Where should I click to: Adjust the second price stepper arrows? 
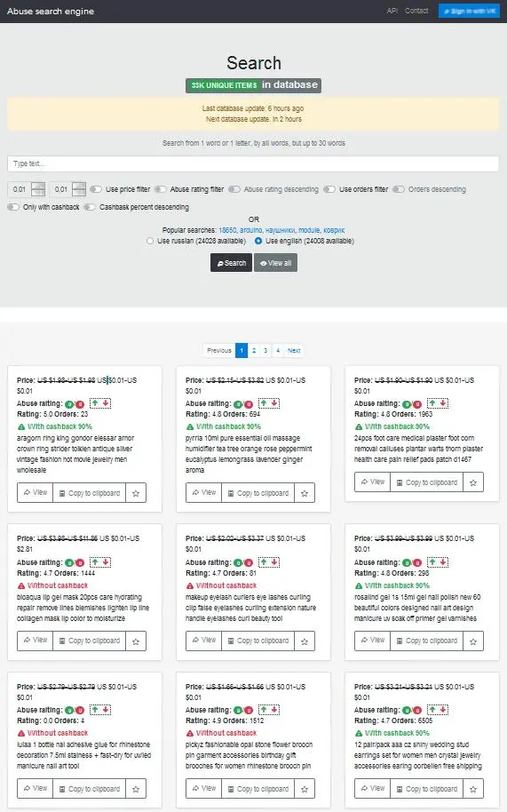79,189
